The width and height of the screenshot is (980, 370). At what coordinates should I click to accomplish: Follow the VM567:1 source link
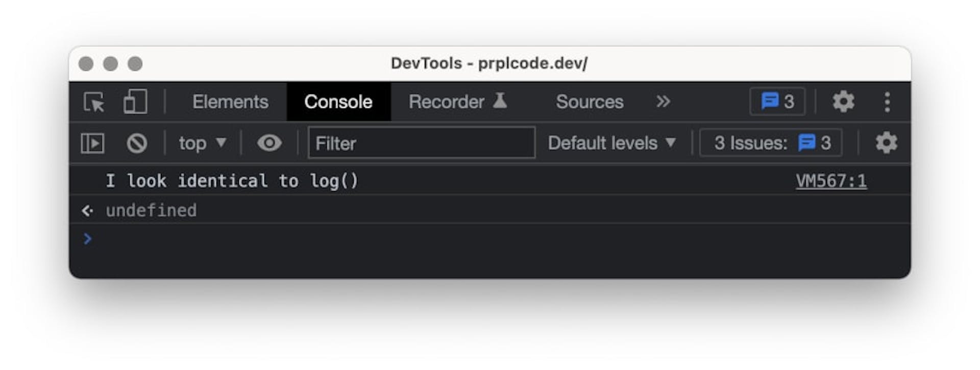pyautogui.click(x=832, y=180)
